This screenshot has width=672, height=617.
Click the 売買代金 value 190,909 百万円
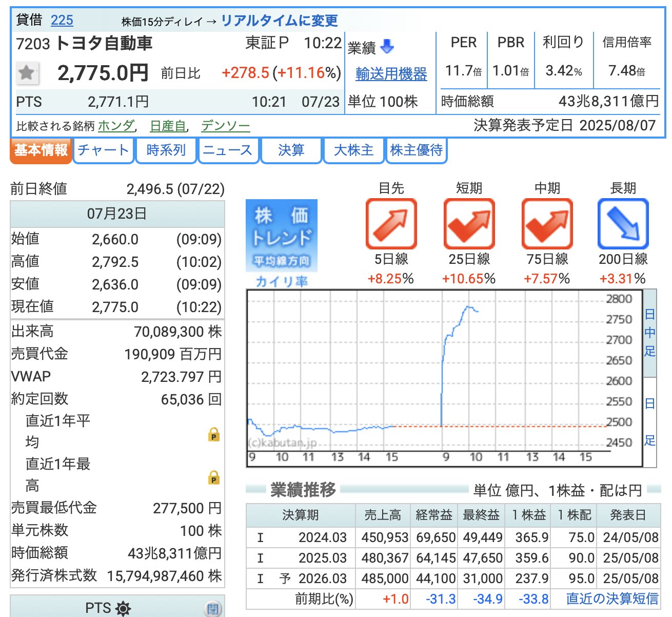(x=173, y=354)
